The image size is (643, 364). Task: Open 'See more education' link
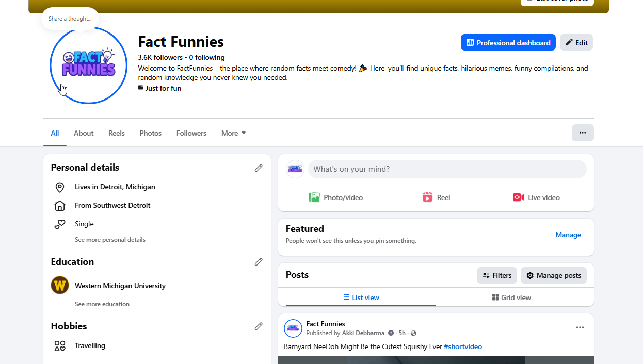tap(102, 304)
